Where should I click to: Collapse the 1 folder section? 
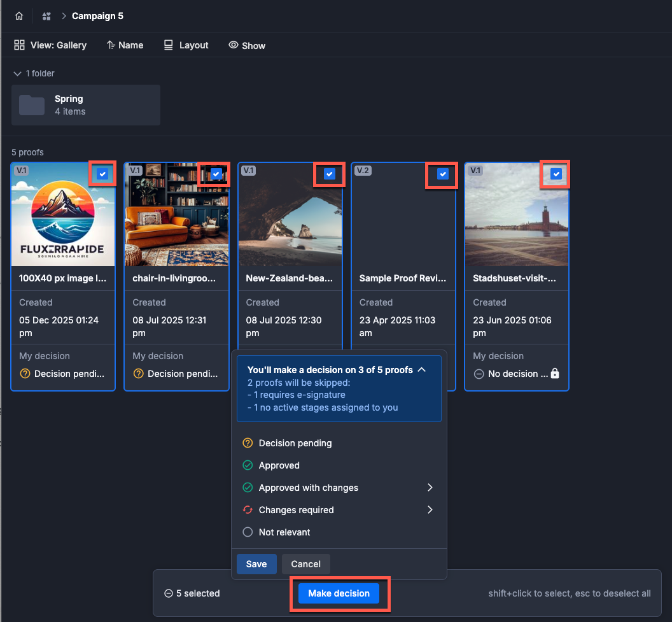[17, 74]
